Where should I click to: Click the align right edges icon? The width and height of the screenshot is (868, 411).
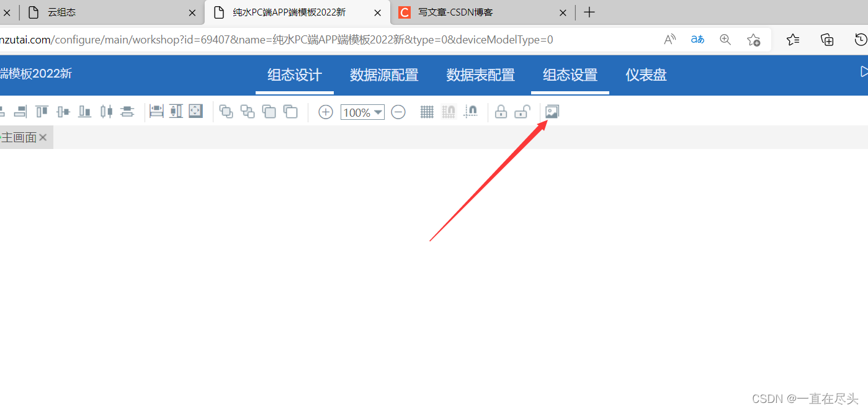pos(20,112)
